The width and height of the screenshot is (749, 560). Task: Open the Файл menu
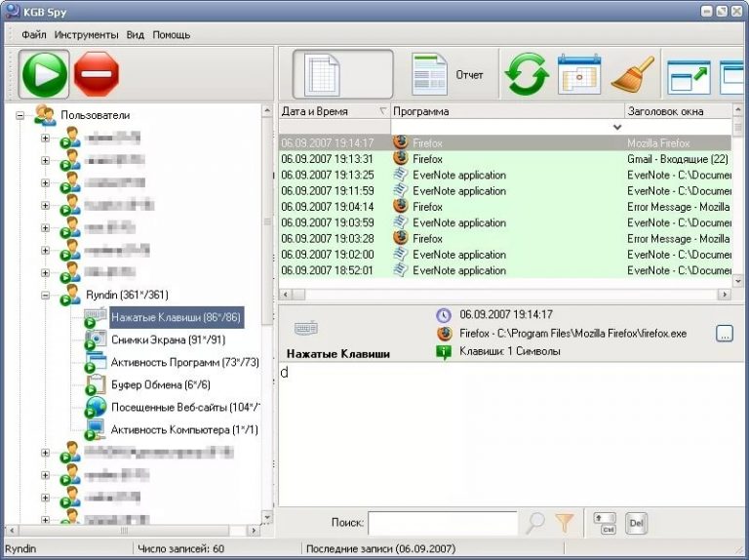click(x=34, y=35)
